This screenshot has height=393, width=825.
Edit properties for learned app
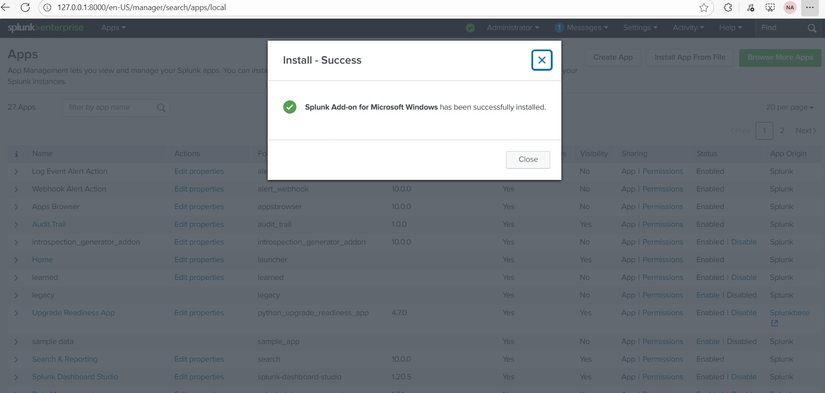199,277
